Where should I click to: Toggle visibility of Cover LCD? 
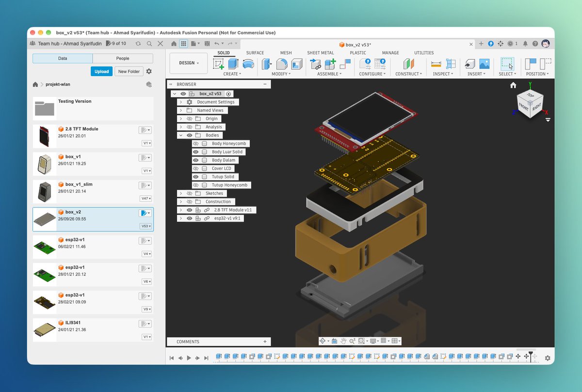coord(196,169)
